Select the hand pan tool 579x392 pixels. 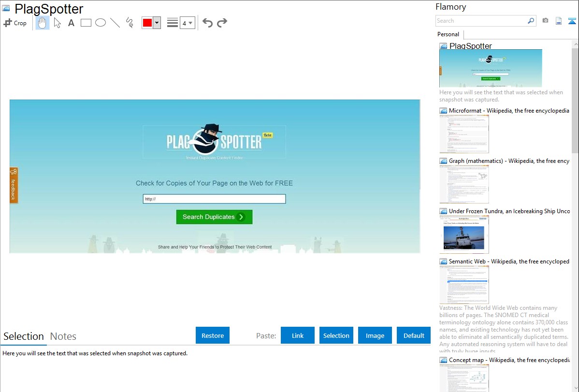[42, 23]
